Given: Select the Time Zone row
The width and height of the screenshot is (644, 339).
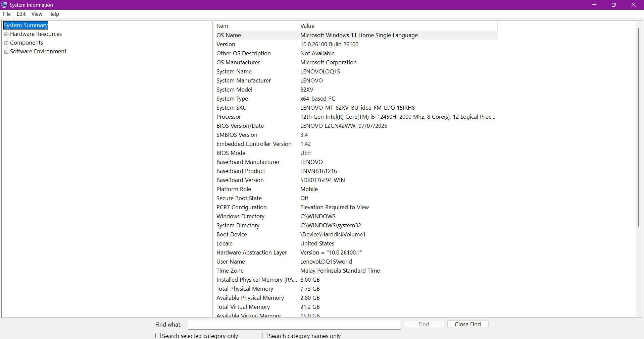Looking at the screenshot, I should (356, 271).
